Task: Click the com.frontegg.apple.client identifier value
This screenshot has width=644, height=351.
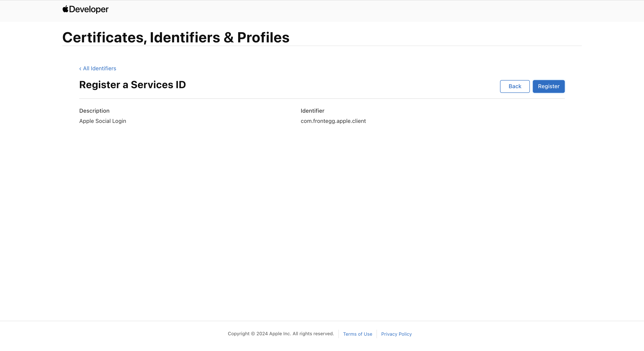Action: coord(333,121)
